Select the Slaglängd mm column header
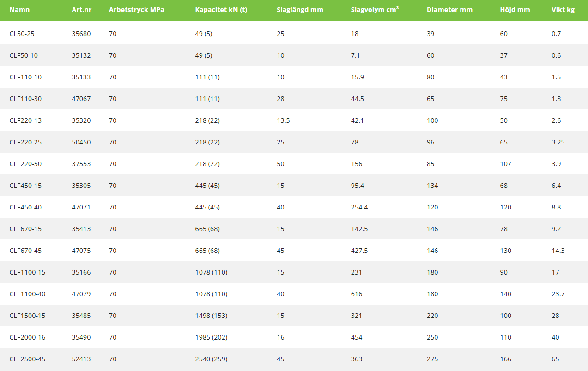 pos(300,10)
